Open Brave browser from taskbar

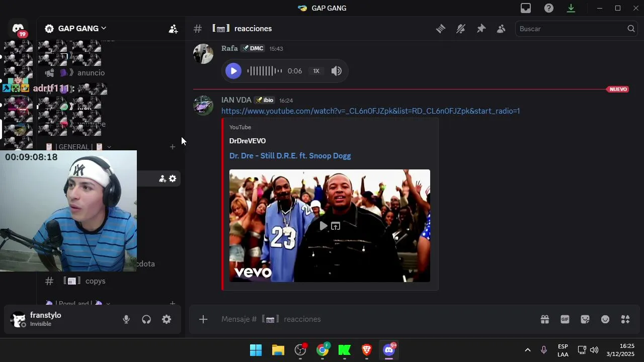367,350
